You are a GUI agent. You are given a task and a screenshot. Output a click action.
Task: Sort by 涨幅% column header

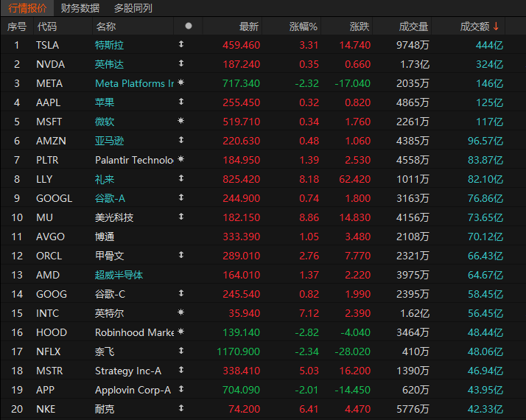(x=304, y=27)
